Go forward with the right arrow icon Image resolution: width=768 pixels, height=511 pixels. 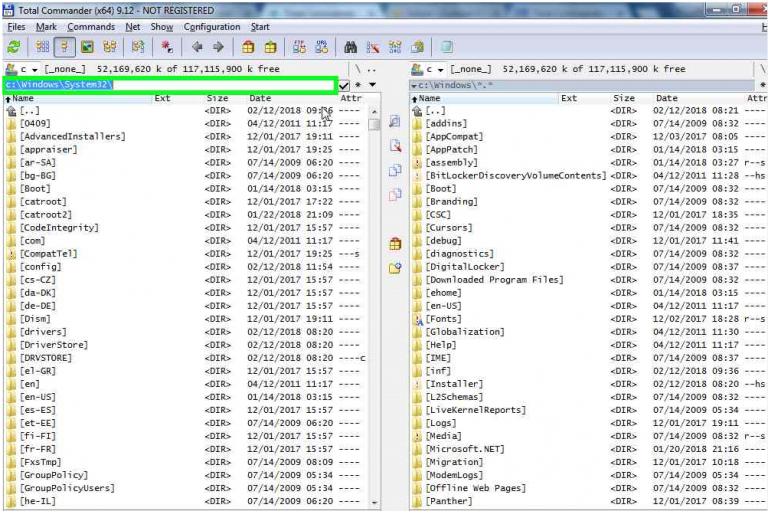[x=217, y=47]
